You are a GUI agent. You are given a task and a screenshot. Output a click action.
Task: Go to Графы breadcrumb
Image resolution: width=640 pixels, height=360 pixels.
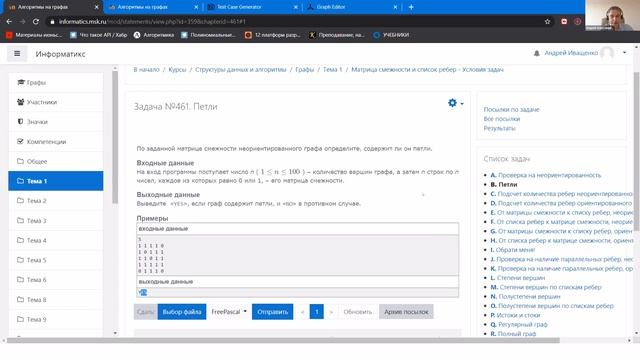click(304, 70)
